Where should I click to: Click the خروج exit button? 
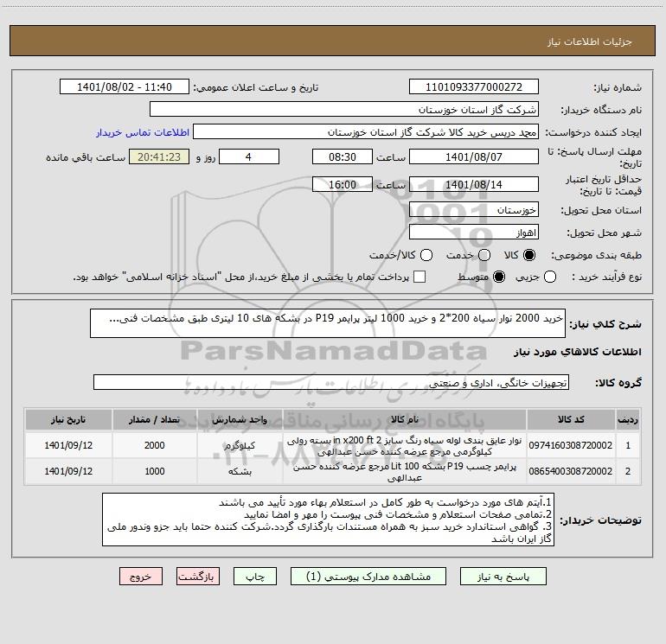click(141, 576)
